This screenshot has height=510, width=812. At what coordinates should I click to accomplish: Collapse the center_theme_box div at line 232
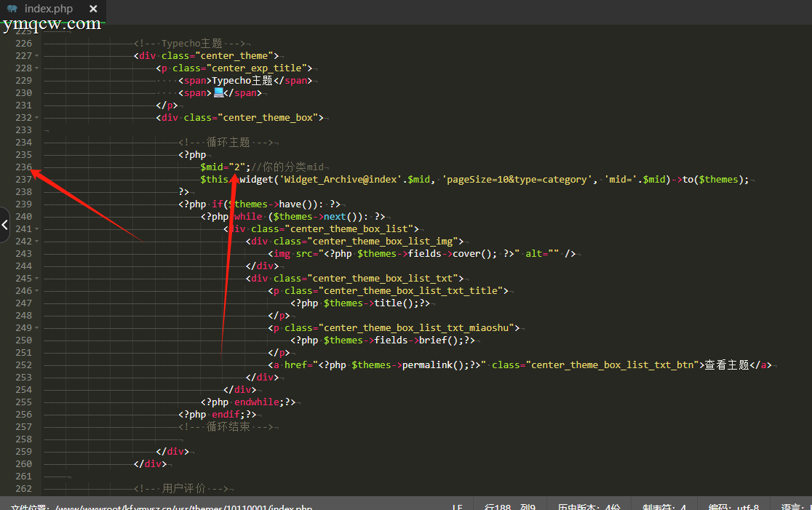(x=37, y=118)
